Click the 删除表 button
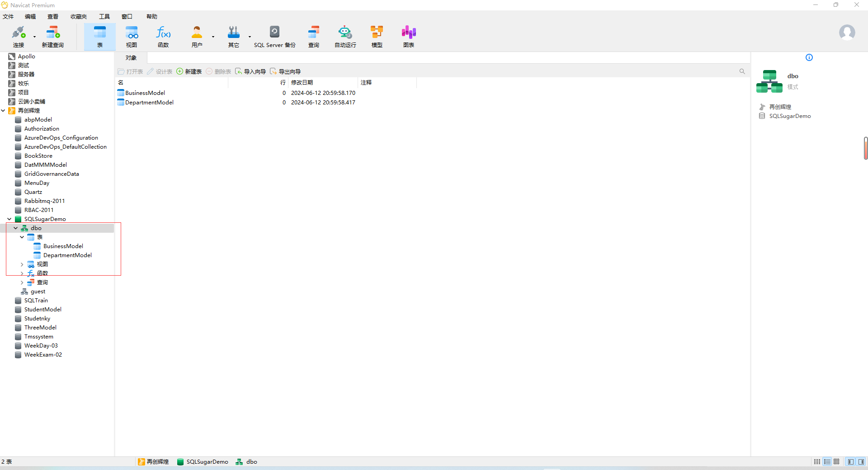This screenshot has width=868, height=470. tap(218, 71)
